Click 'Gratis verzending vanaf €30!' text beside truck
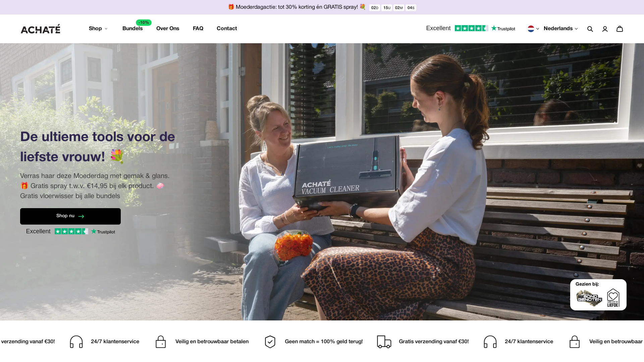Screen dimensions: 644x362 (434, 342)
